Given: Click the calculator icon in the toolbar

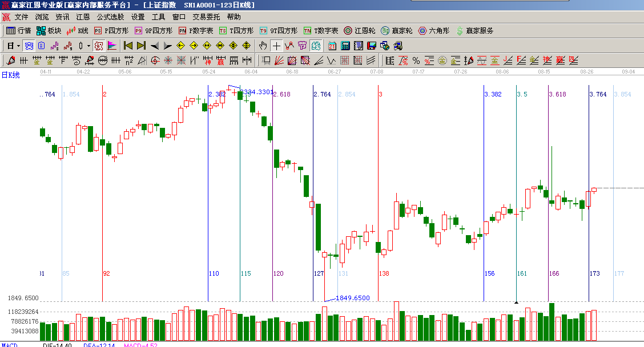Looking at the screenshot, I should pyautogui.click(x=346, y=46).
